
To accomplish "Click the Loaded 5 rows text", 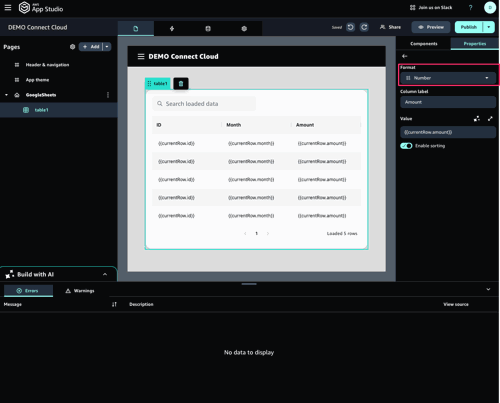I will point(342,233).
